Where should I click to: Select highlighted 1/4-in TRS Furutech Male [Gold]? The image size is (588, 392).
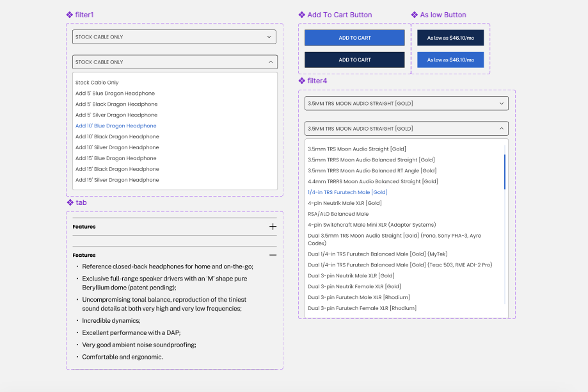click(347, 192)
